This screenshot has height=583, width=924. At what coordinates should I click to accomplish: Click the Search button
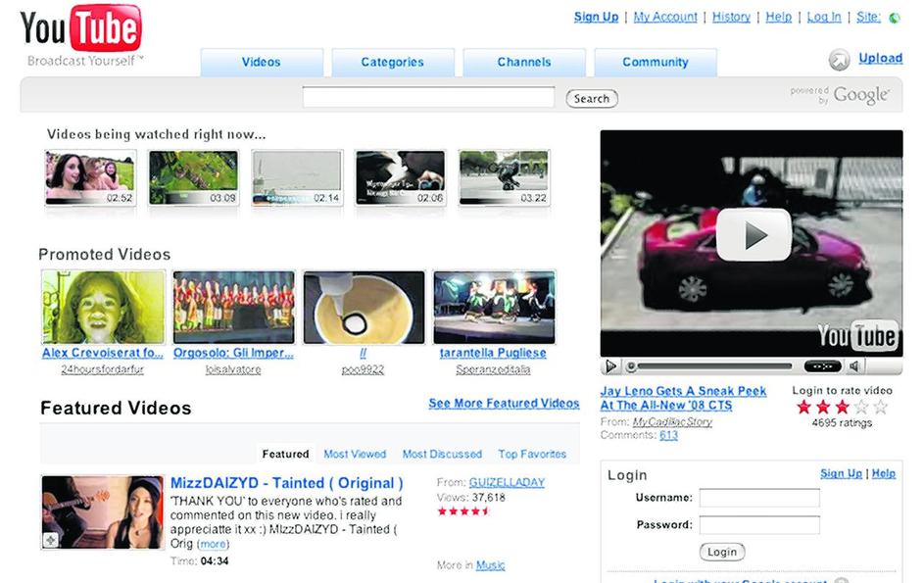pos(591,98)
